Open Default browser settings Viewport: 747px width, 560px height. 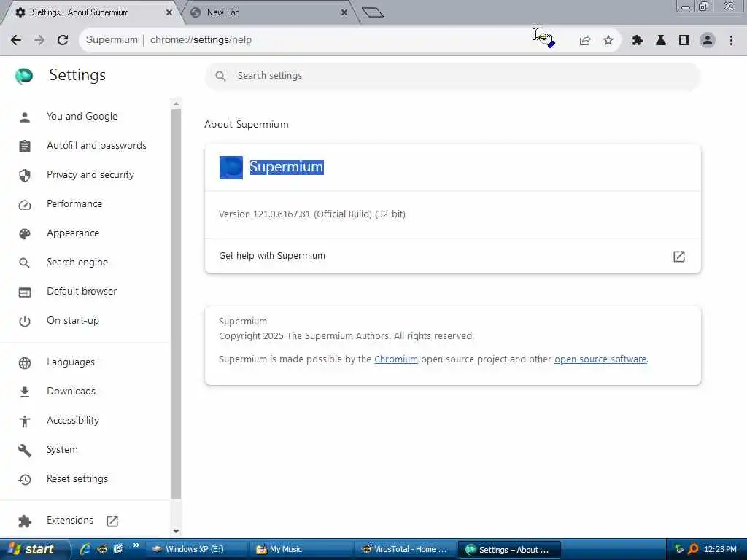(x=82, y=291)
